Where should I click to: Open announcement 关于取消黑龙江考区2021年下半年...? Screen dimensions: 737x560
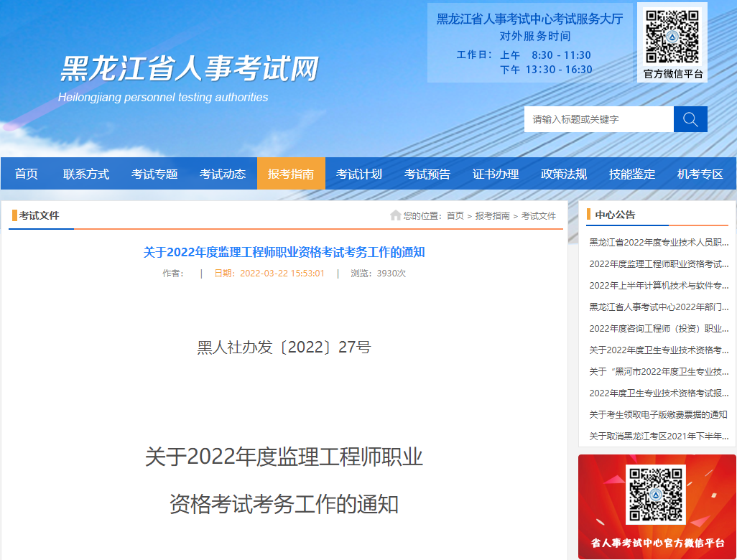[659, 437]
